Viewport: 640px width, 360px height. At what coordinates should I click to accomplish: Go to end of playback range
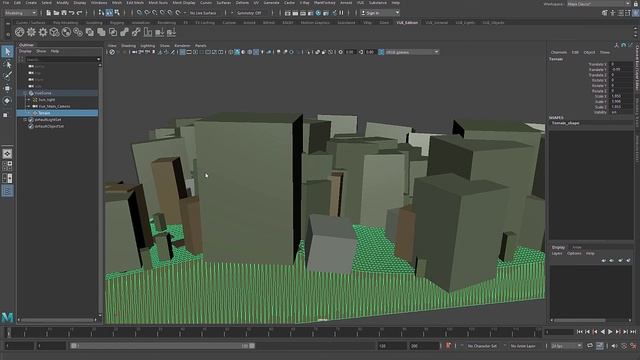point(633,332)
